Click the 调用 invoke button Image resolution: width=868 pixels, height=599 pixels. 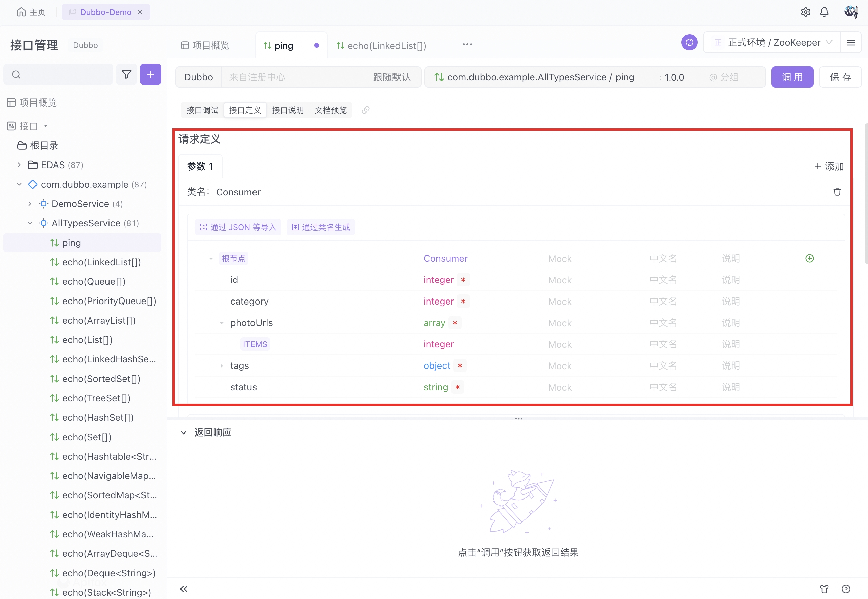click(x=792, y=77)
